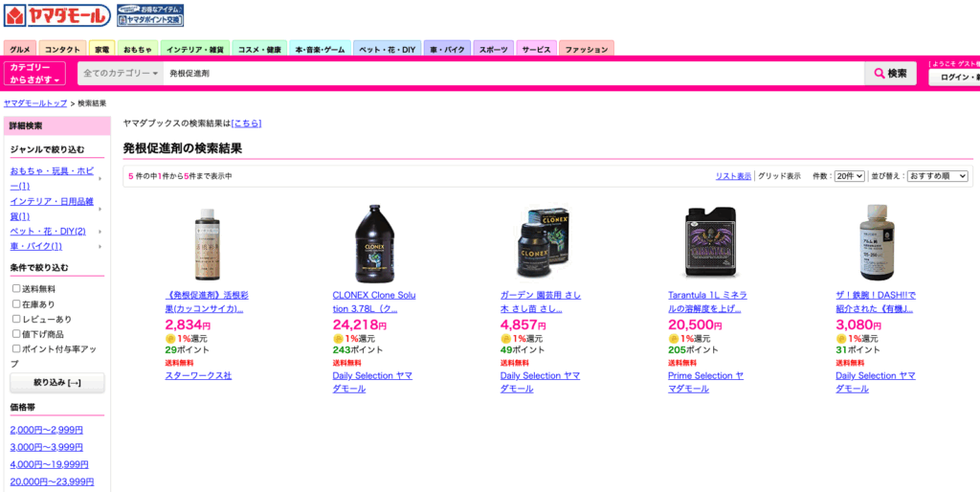Open the ヤマダブックス [こちら] link

tap(246, 123)
